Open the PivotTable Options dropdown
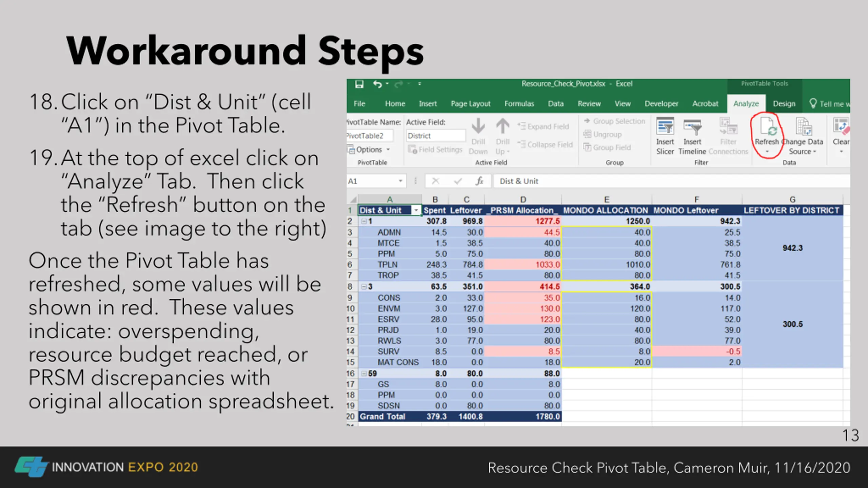 [369, 150]
